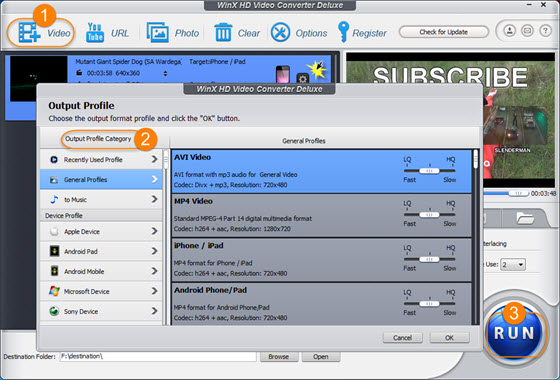Image resolution: width=560 pixels, height=380 pixels.
Task: Click the Register key icon
Action: [x=343, y=32]
